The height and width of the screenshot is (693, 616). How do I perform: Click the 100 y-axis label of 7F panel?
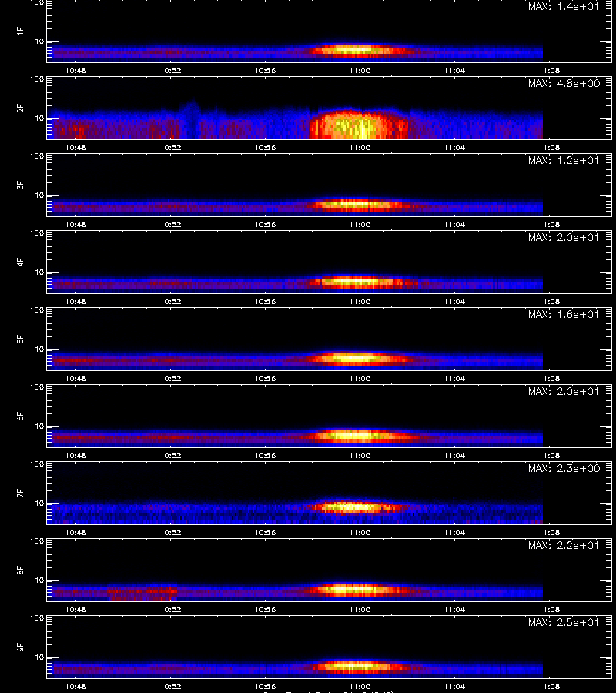coord(37,464)
